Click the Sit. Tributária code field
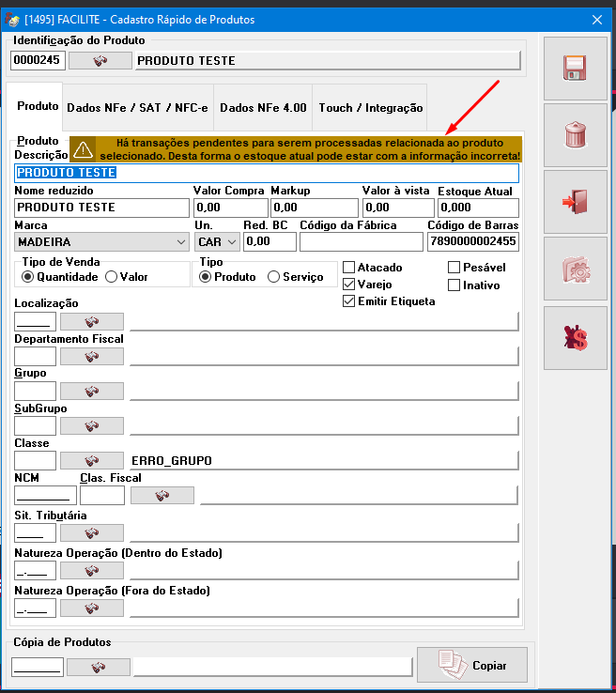Viewport: 616px width, 693px height. (36, 532)
